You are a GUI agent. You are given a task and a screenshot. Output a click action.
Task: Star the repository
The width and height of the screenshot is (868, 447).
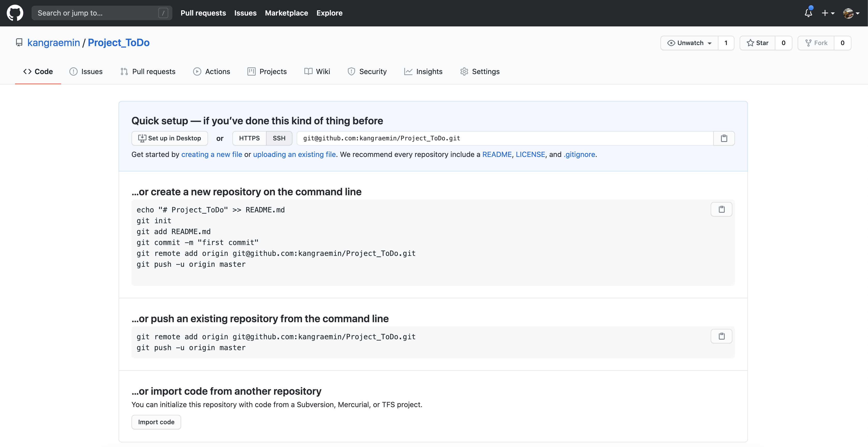pyautogui.click(x=757, y=43)
